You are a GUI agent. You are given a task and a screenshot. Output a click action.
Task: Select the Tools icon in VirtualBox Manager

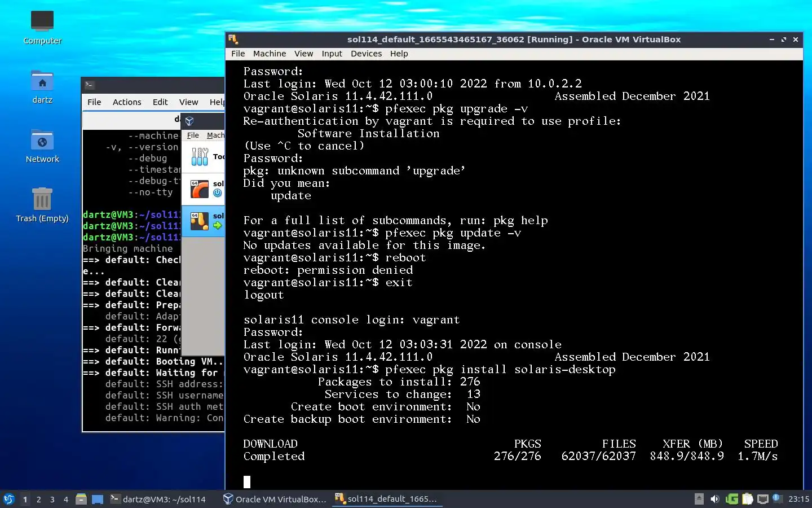pos(200,156)
